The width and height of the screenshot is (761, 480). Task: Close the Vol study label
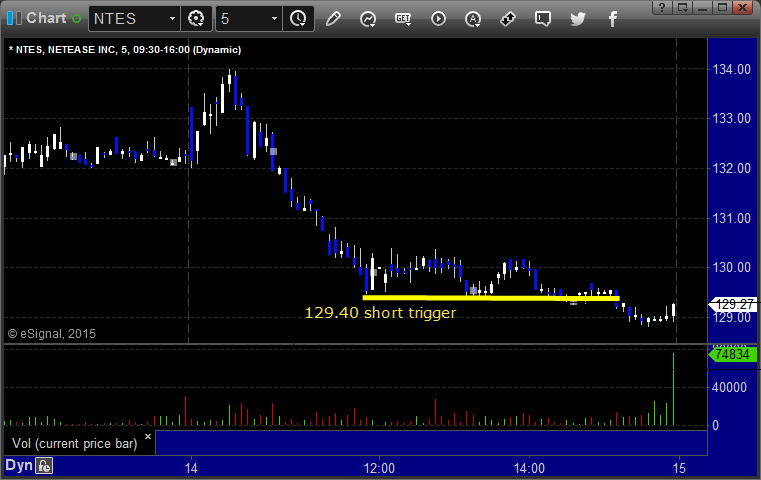[x=148, y=436]
